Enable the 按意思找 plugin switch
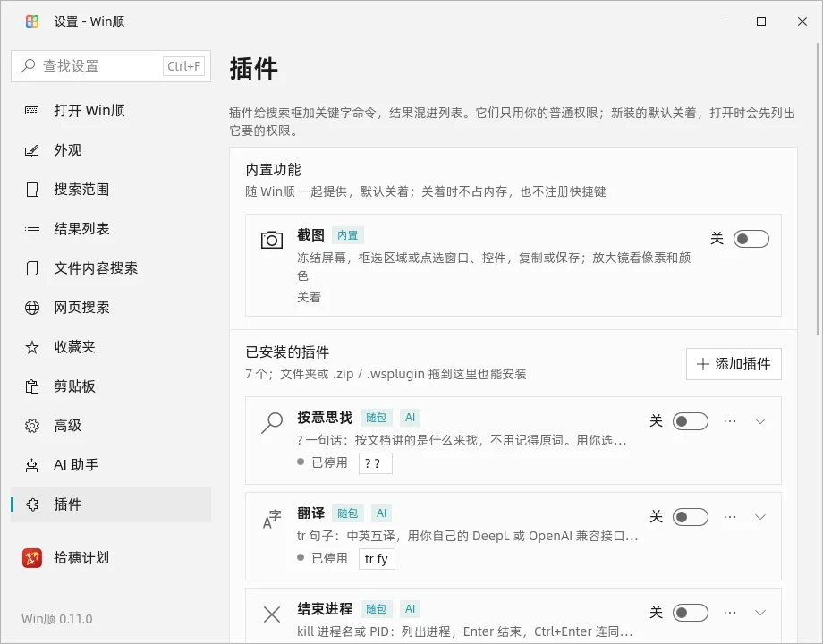 [691, 421]
